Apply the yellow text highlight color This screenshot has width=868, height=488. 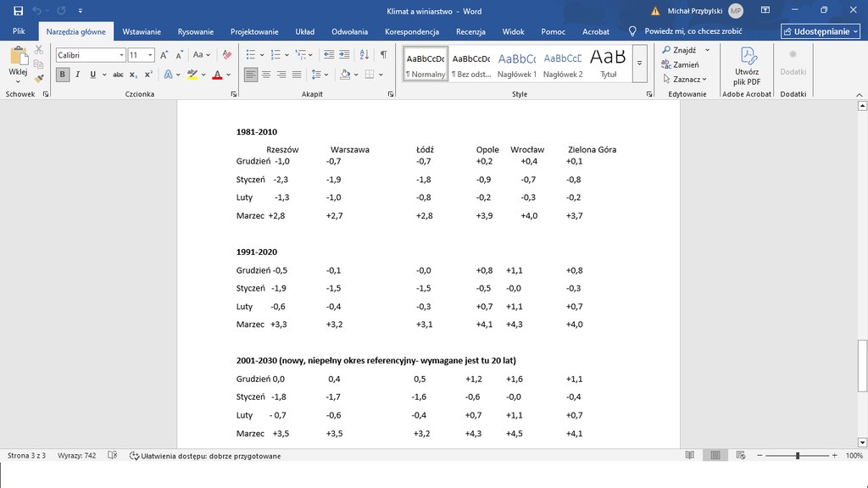192,75
